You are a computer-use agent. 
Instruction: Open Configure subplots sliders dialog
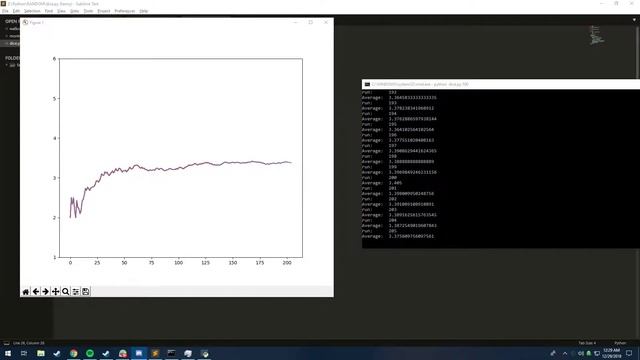point(76,291)
